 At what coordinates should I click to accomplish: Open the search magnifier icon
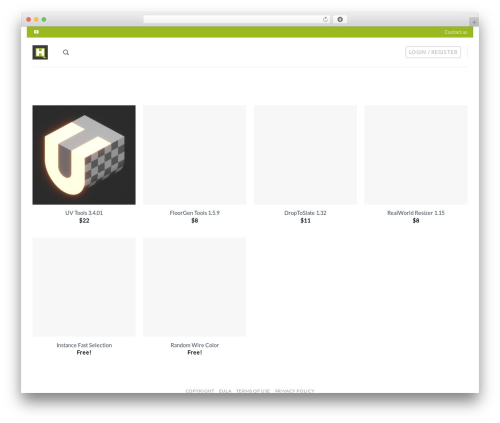click(x=66, y=52)
